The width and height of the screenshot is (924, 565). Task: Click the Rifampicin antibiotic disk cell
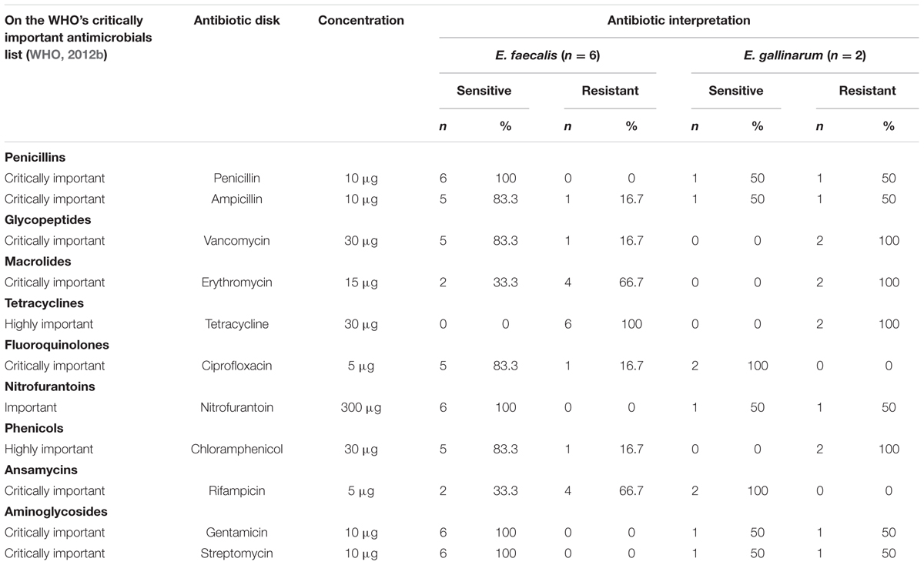coord(237,490)
